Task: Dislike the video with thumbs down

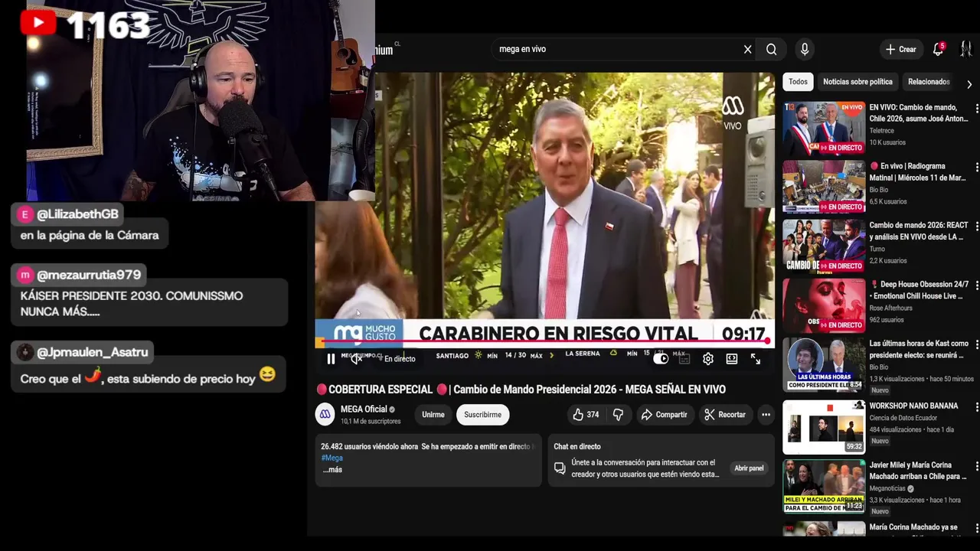Action: pos(618,415)
